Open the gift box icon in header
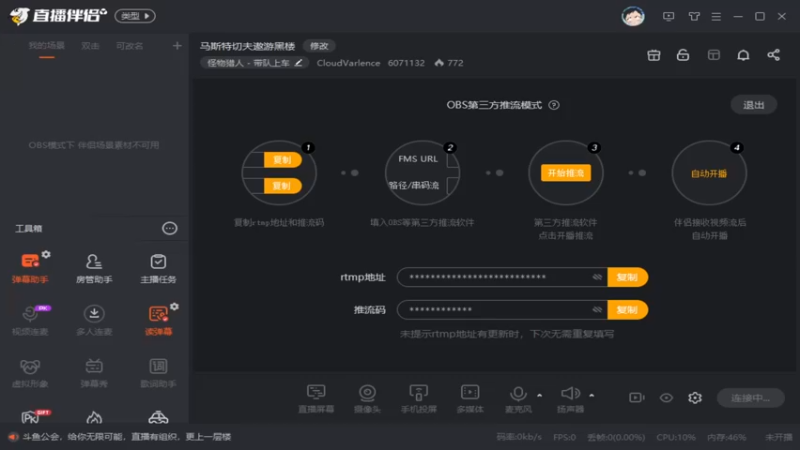Screen dimensions: 800x450 654,55
